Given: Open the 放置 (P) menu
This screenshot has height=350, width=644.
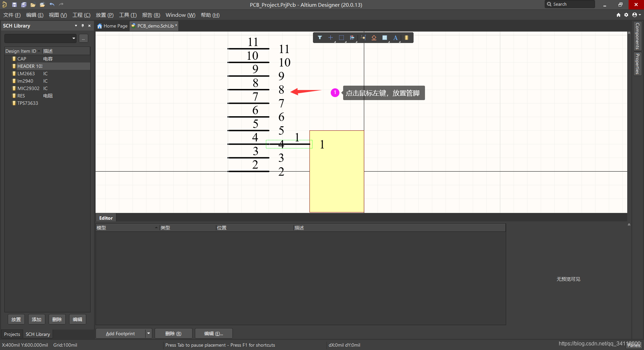Looking at the screenshot, I should pyautogui.click(x=105, y=15).
